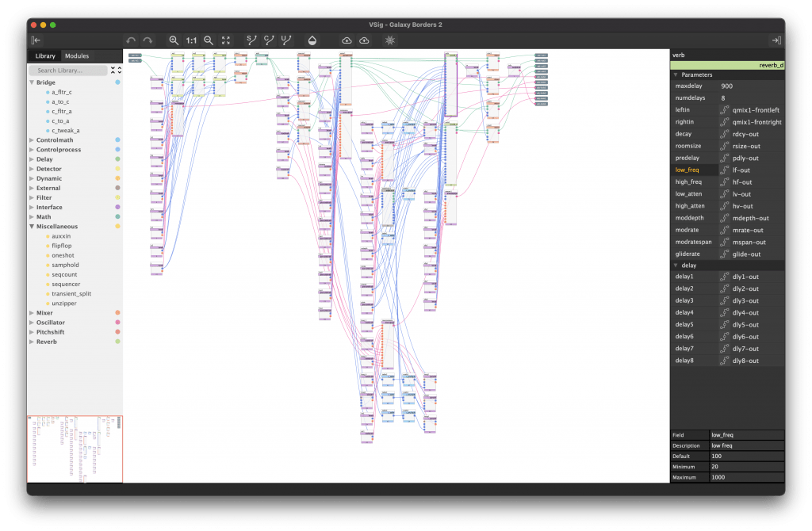Zoom out with the magnifier minus icon
Image resolution: width=812 pixels, height=531 pixels.
click(x=209, y=40)
